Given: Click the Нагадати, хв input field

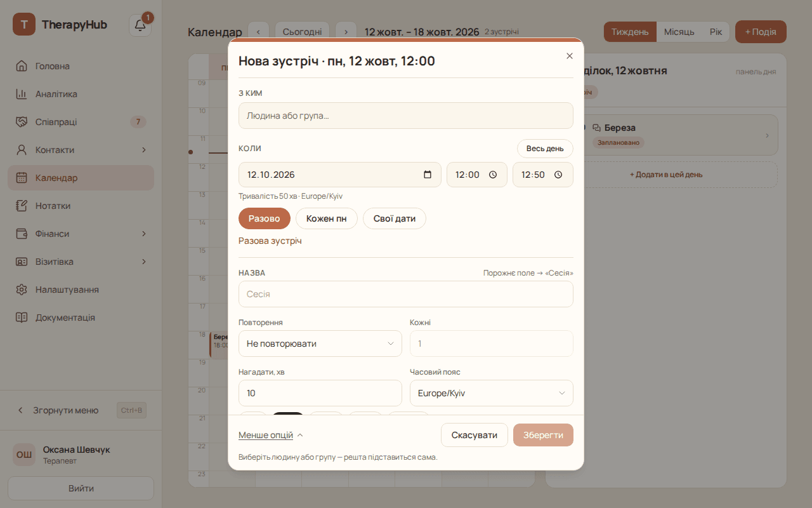Looking at the screenshot, I should coord(320,393).
